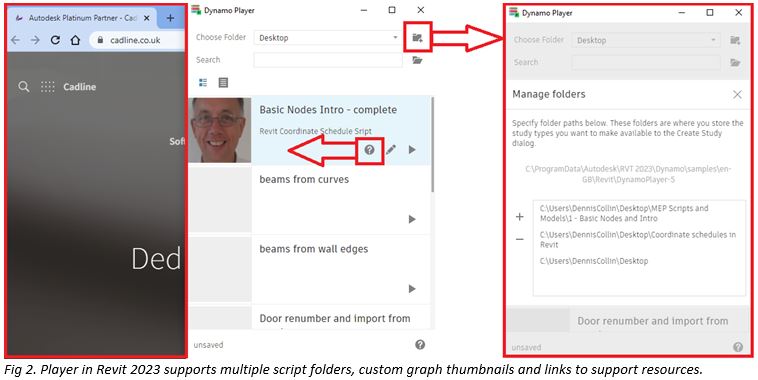The height and width of the screenshot is (380, 758).
Task: Add a folder path with the plus button
Action: point(520,217)
